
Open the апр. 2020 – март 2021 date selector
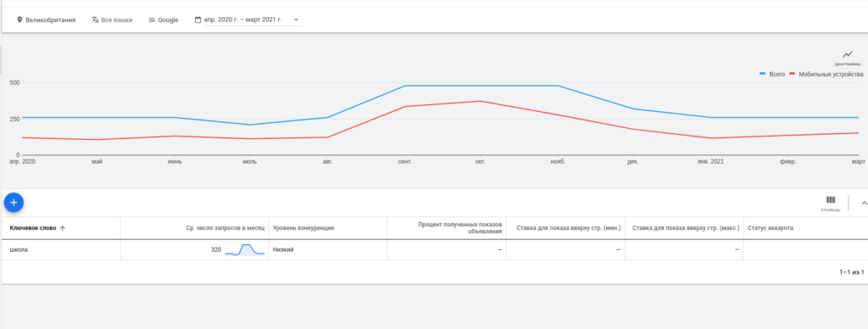(x=243, y=20)
